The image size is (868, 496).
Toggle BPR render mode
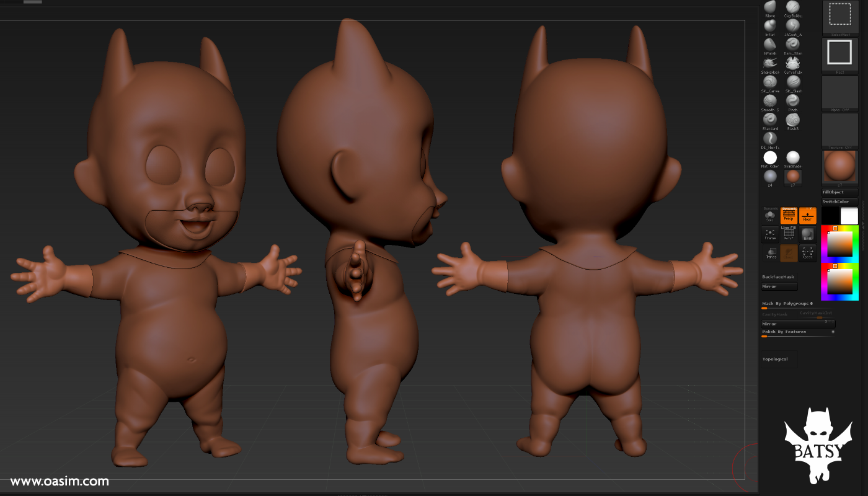tap(808, 234)
